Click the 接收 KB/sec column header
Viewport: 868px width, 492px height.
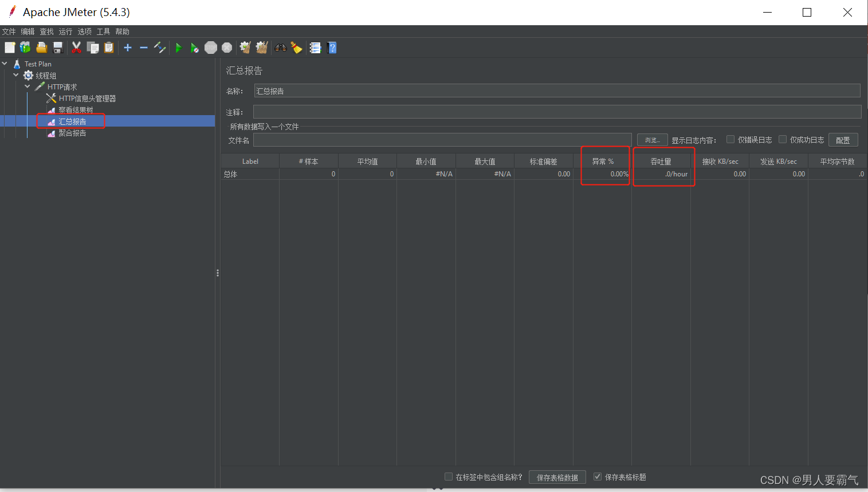pos(720,161)
